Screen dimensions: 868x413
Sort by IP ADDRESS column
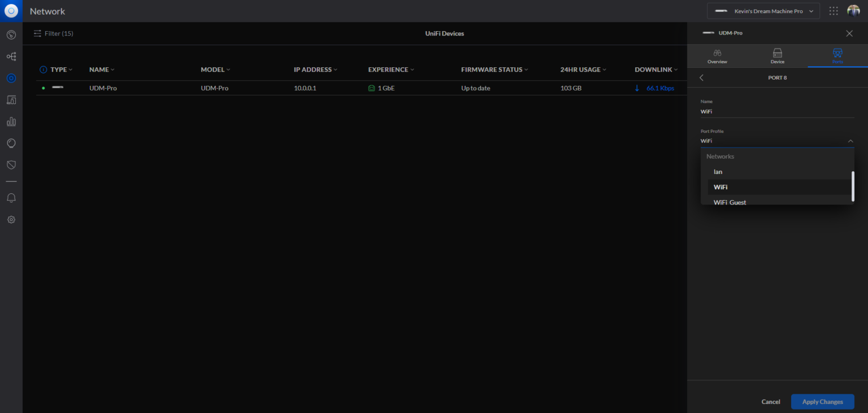tap(315, 69)
